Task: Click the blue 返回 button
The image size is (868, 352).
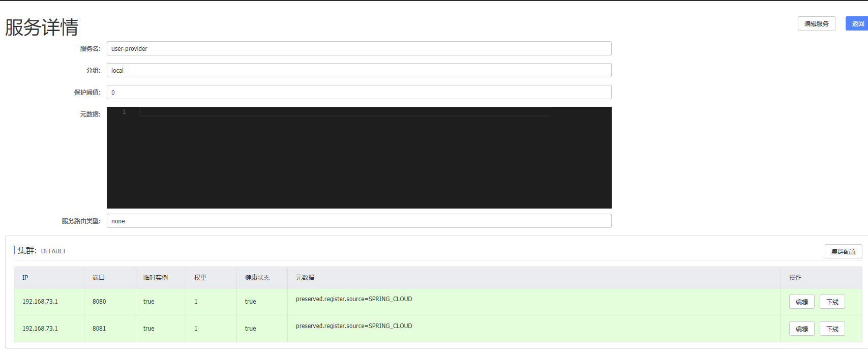Action: pos(857,23)
